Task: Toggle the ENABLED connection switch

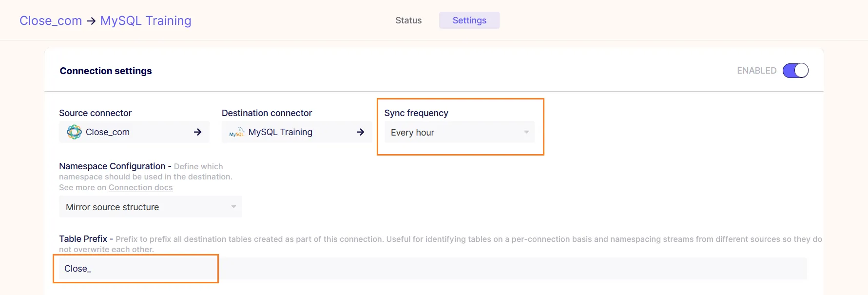Action: pos(795,71)
